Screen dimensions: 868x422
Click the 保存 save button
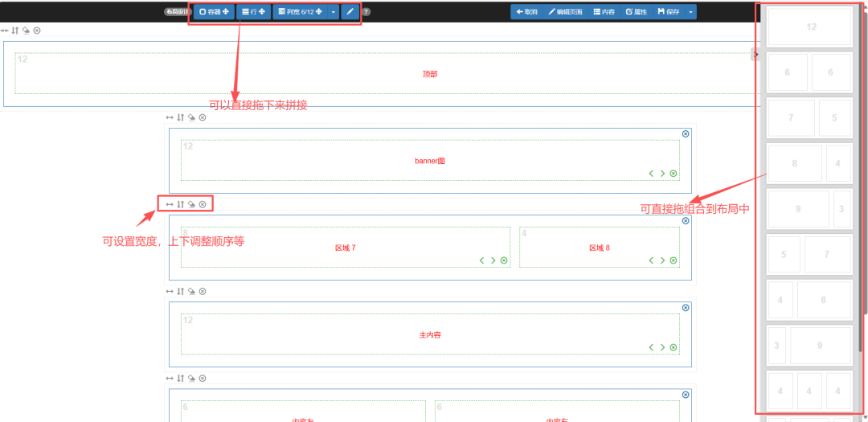[669, 11]
